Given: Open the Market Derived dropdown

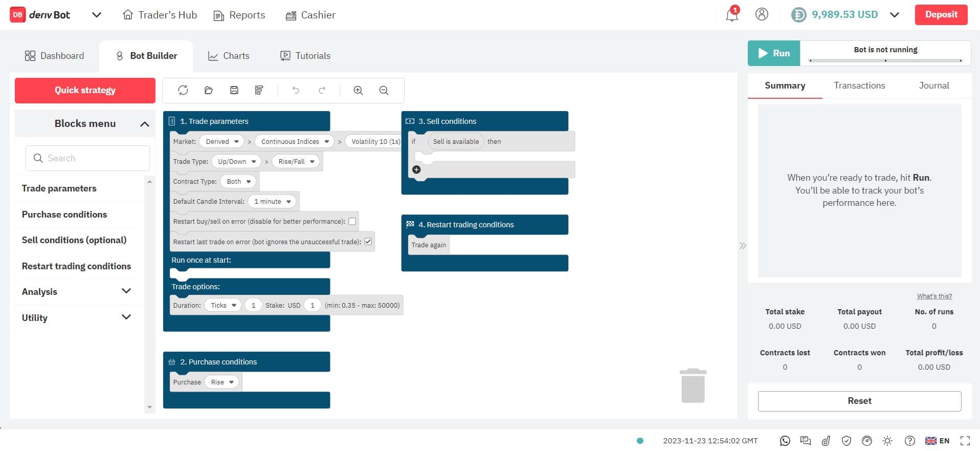Looking at the screenshot, I should click(222, 141).
